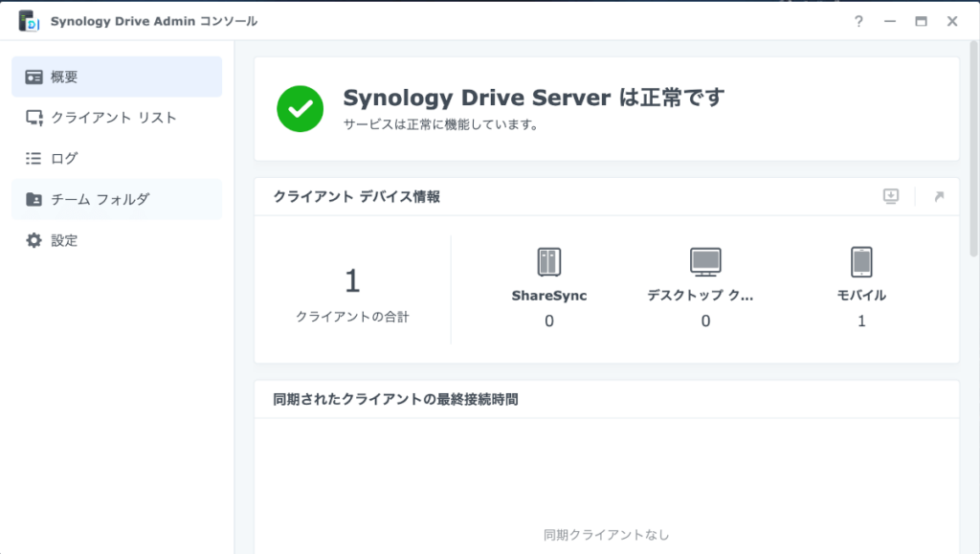Click the 設定 gear icon
The image size is (980, 554).
coord(33,240)
